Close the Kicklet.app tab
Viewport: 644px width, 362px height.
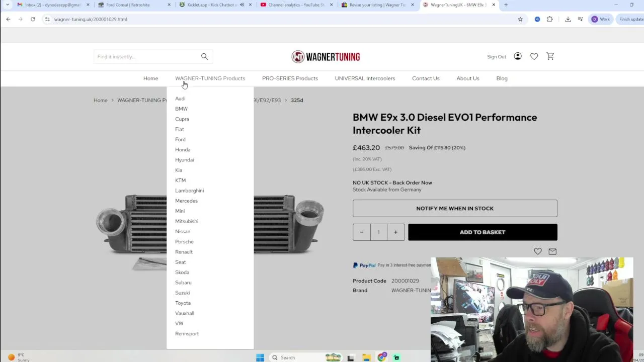250,5
